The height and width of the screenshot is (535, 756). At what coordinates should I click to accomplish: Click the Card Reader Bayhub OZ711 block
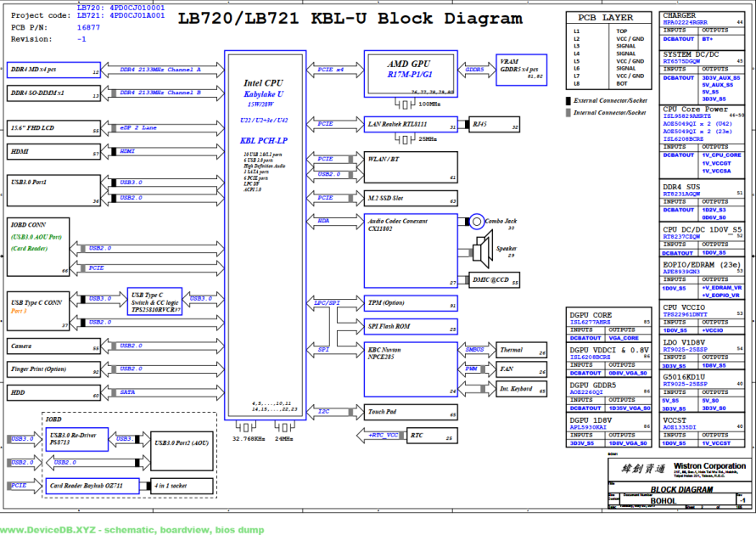pyautogui.click(x=92, y=486)
